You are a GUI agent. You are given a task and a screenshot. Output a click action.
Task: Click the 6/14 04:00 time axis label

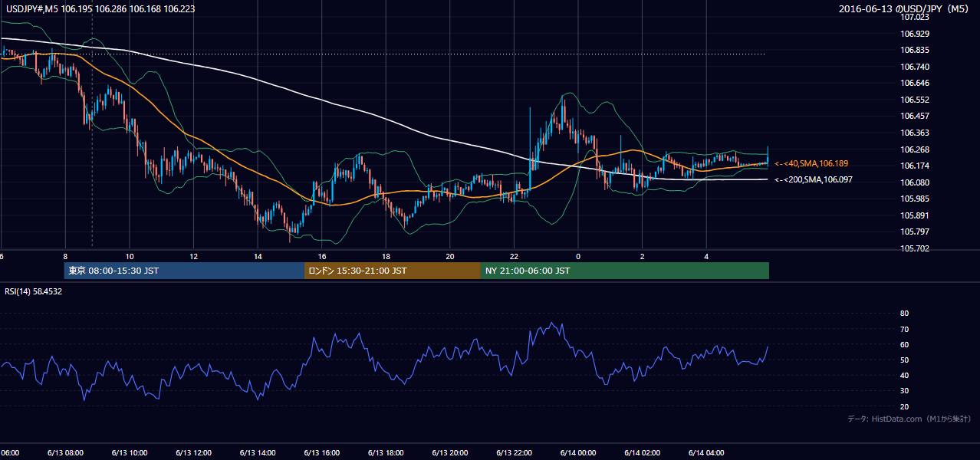coord(706,452)
